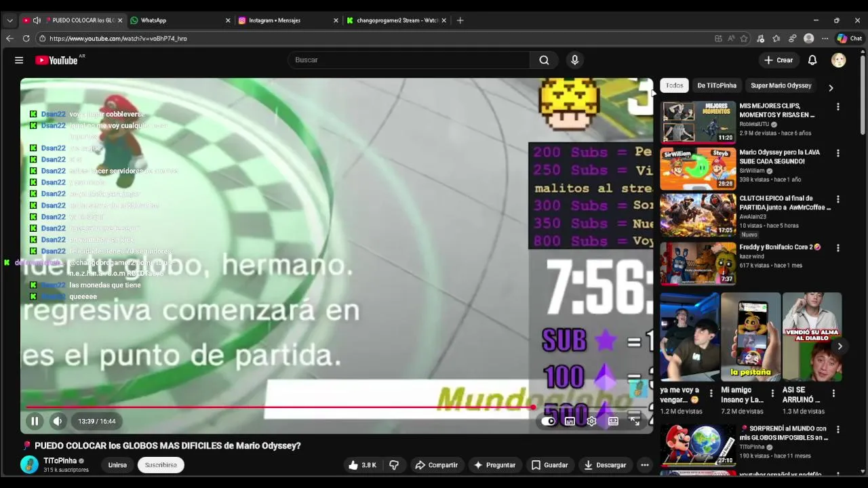Open video player settings gear

coord(591,421)
